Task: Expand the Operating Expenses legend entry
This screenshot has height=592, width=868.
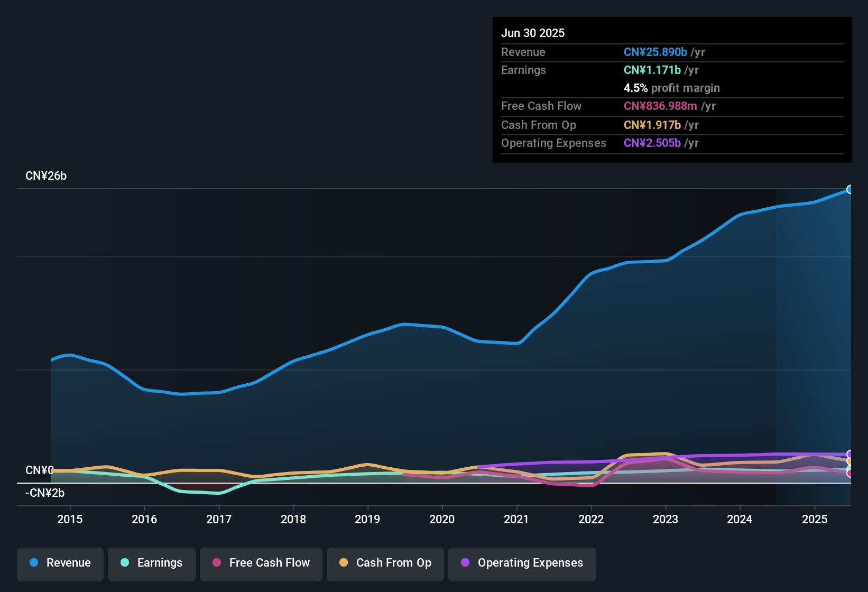Action: point(522,563)
